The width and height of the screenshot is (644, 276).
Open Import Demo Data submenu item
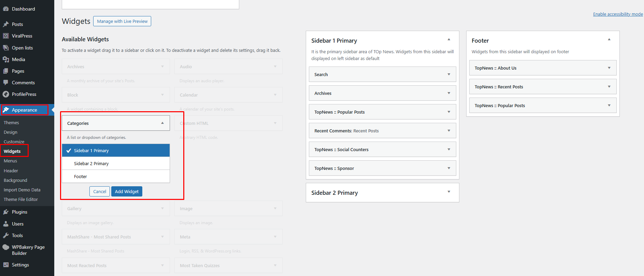pyautogui.click(x=22, y=190)
